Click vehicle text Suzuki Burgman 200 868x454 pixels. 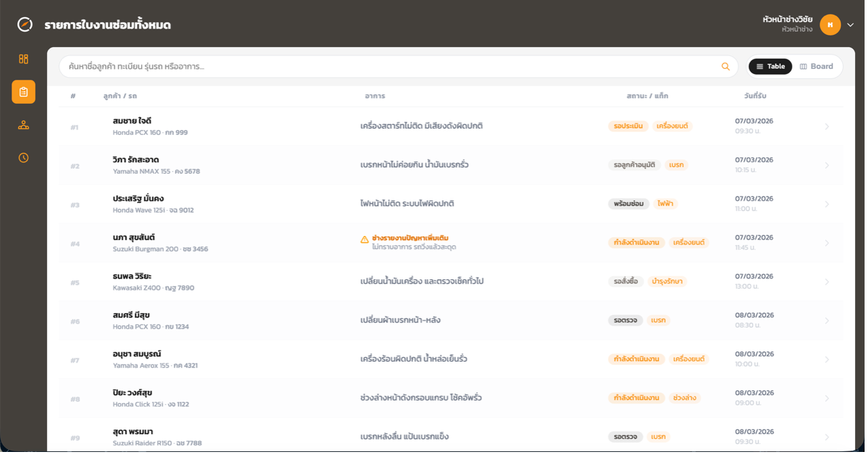coord(144,249)
